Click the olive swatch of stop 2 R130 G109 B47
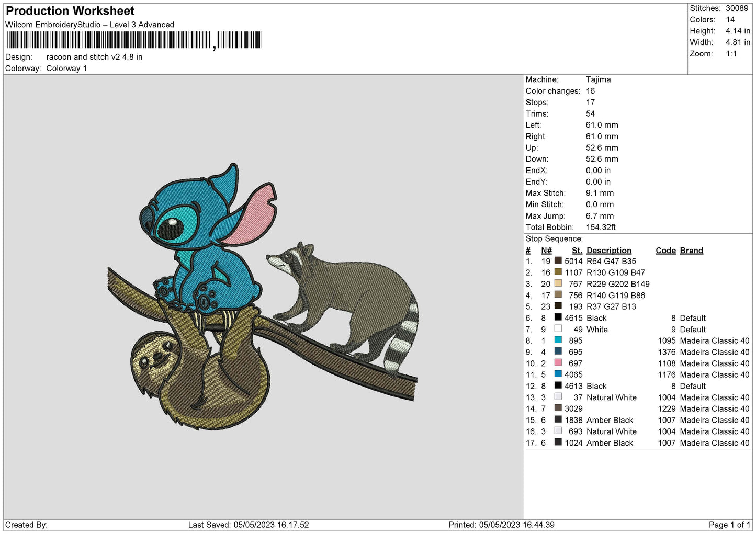 (558, 272)
